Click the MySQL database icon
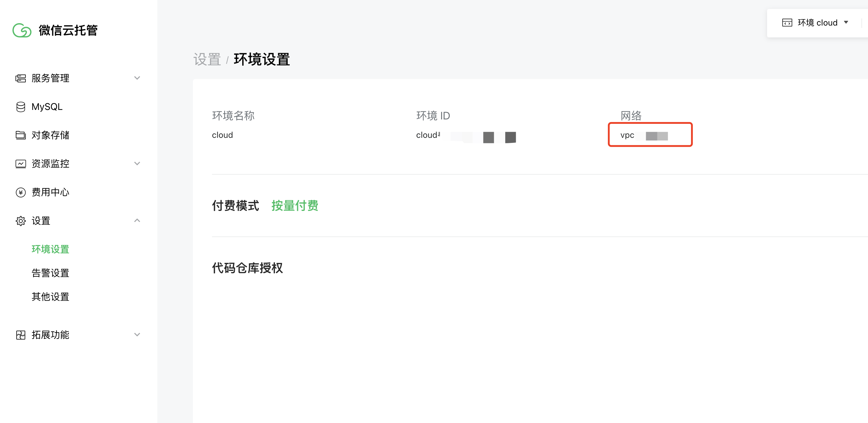This screenshot has height=423, width=868. point(20,107)
